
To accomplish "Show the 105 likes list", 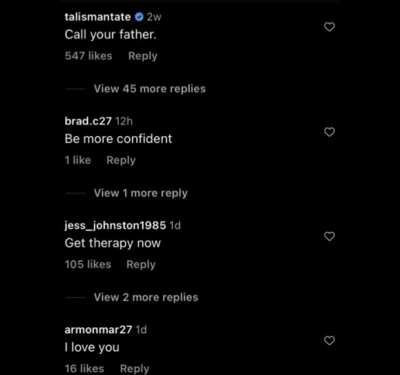I will 88,265.
